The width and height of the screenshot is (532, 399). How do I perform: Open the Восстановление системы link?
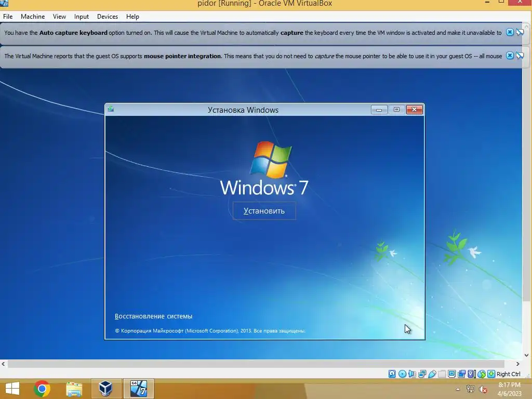[x=153, y=316]
